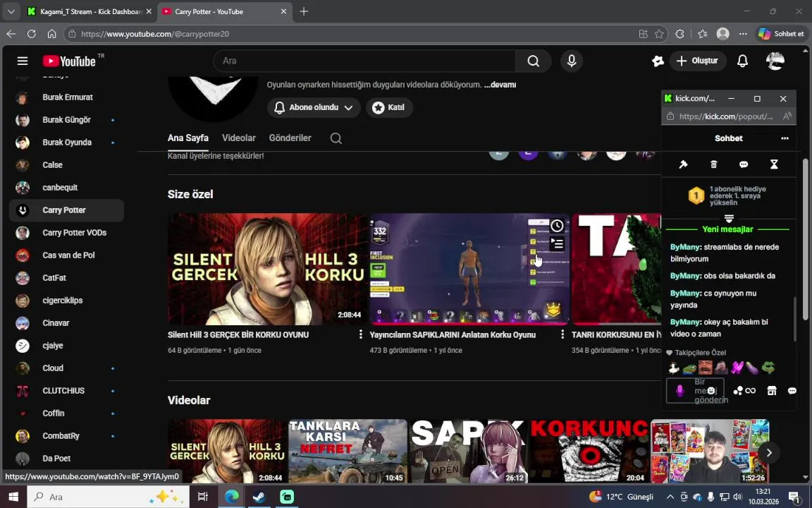Open YouTube account avatar menu
Image resolution: width=812 pixels, height=508 pixels.
click(x=775, y=61)
